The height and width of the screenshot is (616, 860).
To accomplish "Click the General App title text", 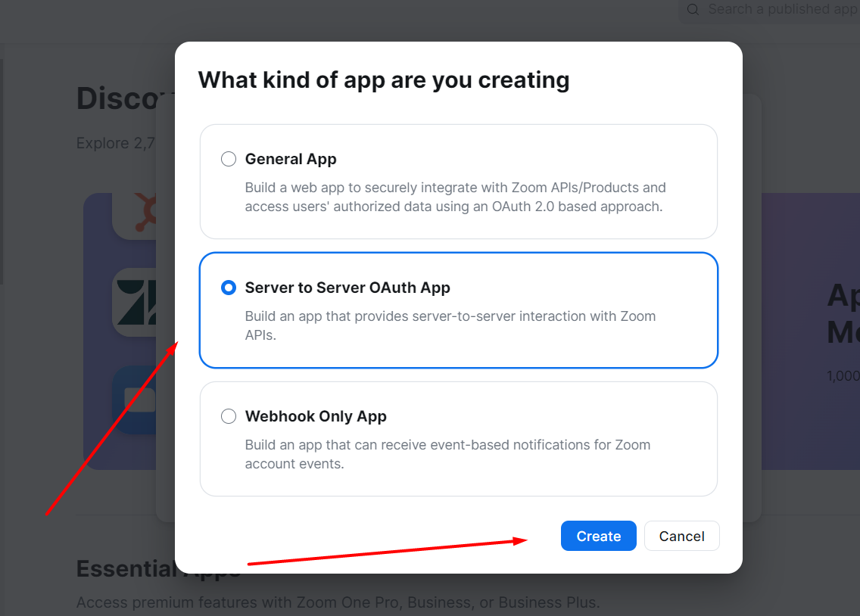I will pos(291,159).
